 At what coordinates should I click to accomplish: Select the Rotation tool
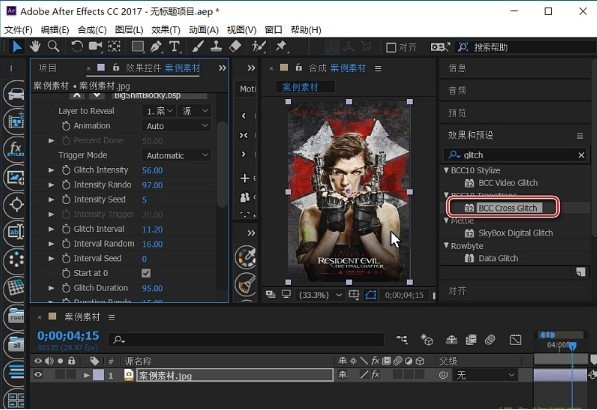point(77,46)
